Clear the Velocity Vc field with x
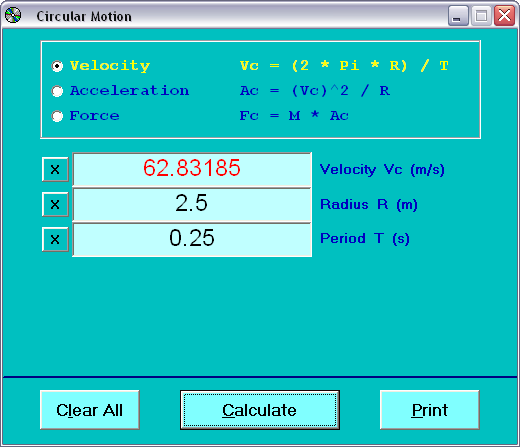Viewport: 520px width, 447px height. 55,170
